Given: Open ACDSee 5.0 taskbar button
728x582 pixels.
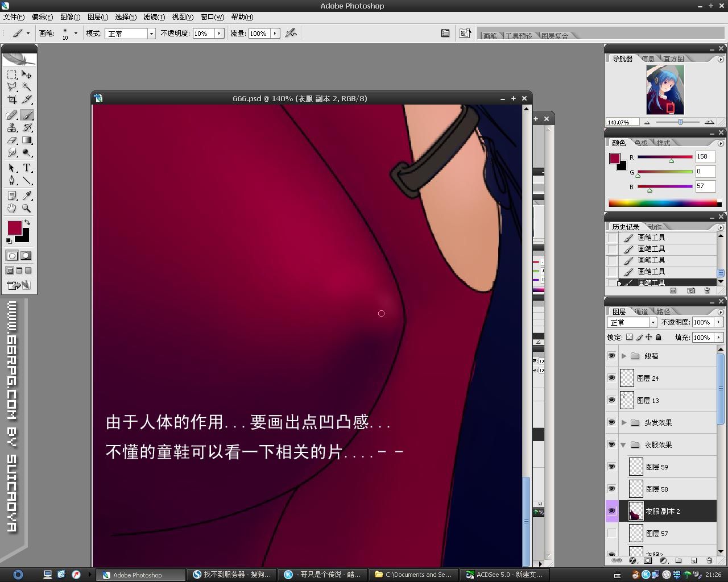Looking at the screenshot, I should [504, 575].
